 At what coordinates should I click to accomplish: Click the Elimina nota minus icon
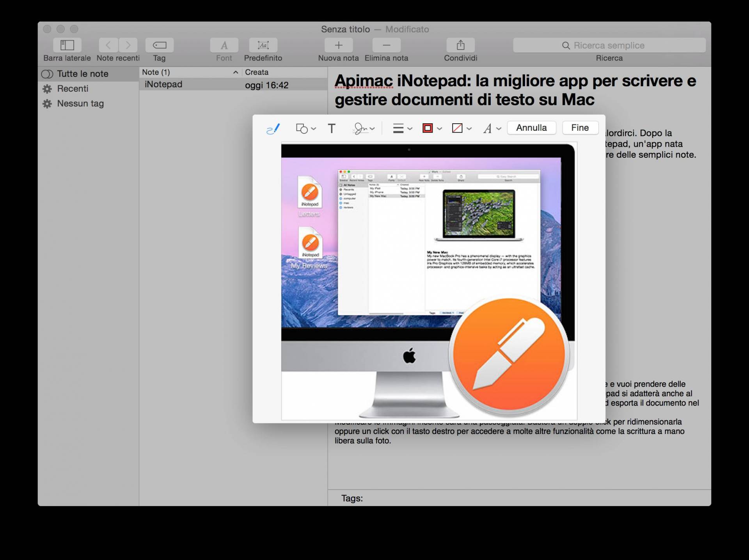click(x=387, y=45)
